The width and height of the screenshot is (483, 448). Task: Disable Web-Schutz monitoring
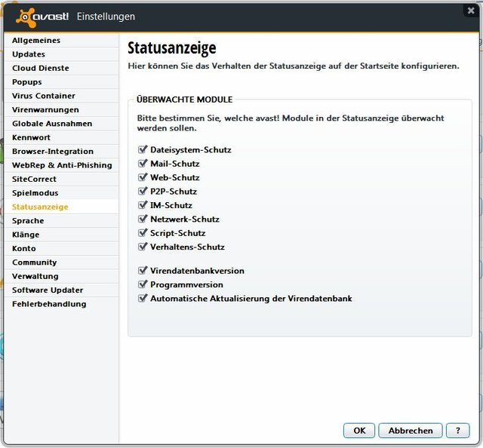(x=143, y=177)
